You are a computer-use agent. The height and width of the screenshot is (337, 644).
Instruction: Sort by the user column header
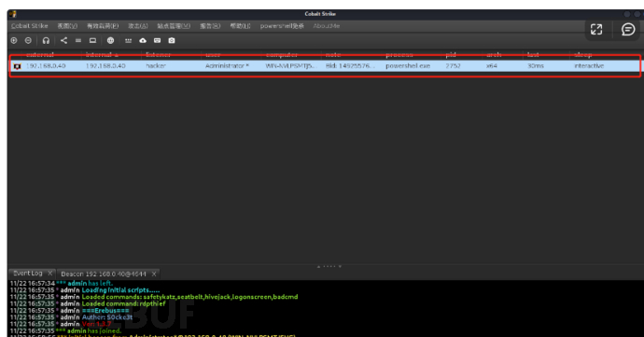tap(213, 55)
